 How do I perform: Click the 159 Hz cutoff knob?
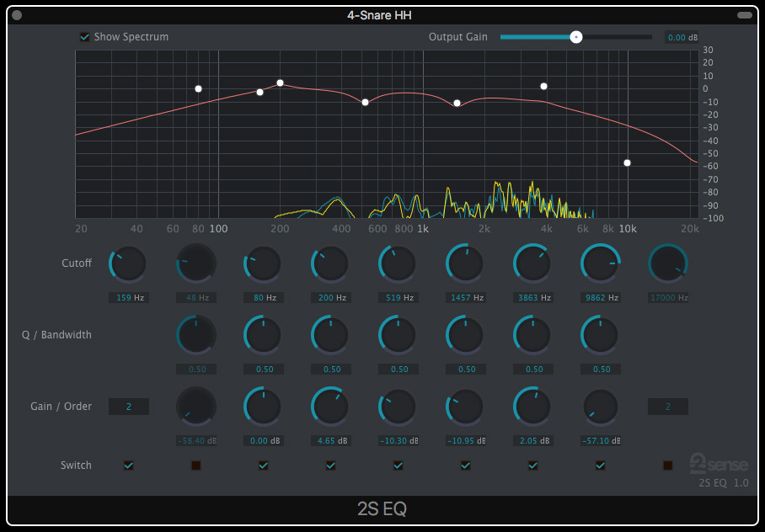(128, 263)
